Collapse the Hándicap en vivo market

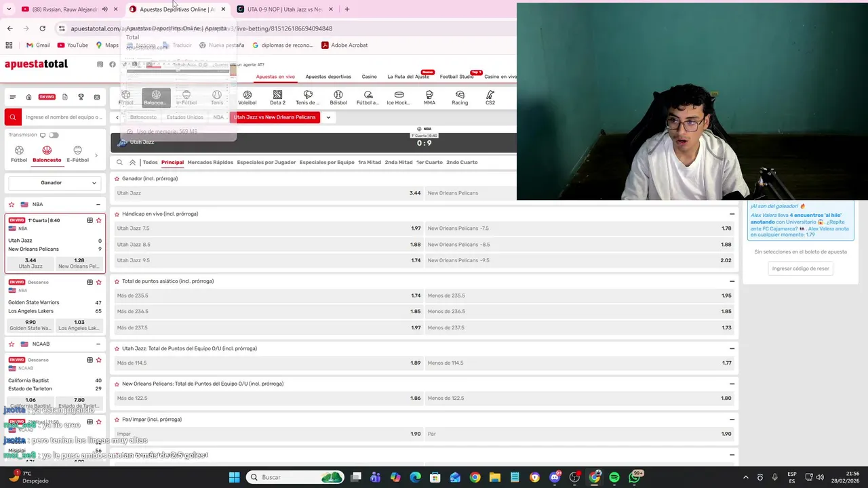pos(732,214)
